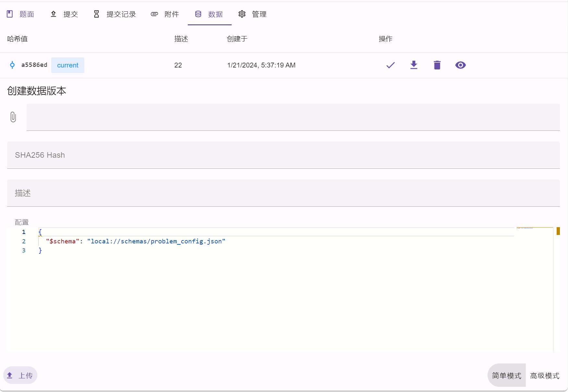Switch to 高级模式

[545, 375]
